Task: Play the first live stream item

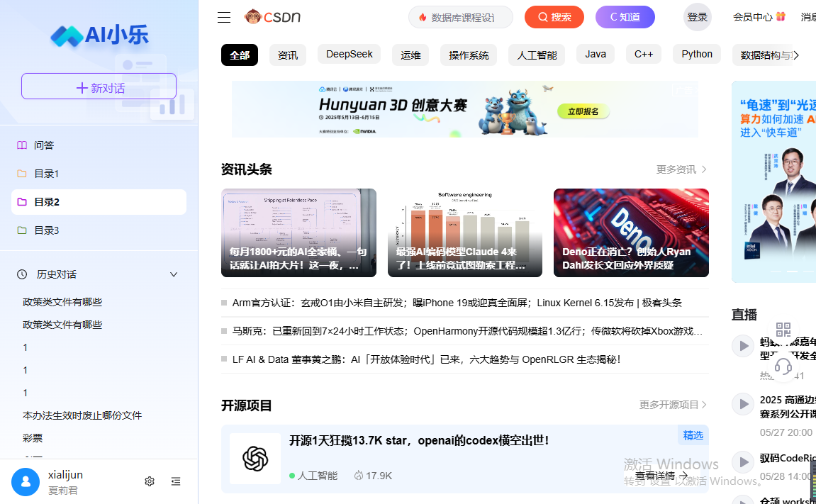Action: point(743,346)
